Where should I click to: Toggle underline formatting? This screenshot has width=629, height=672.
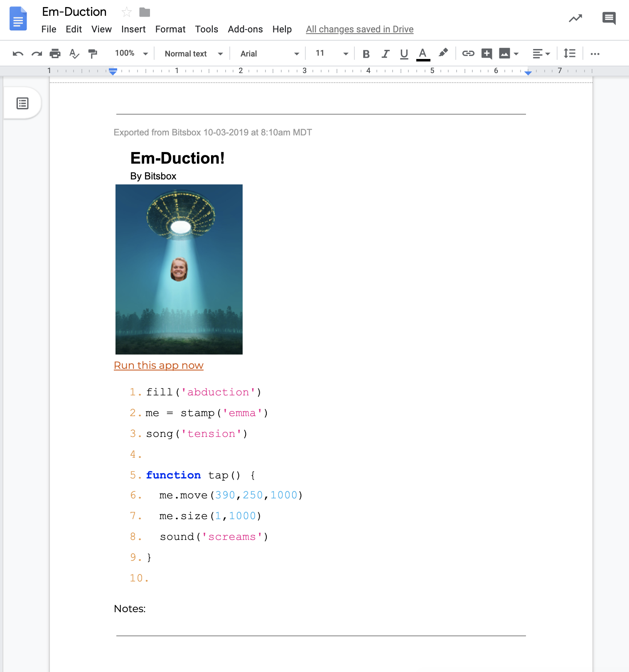click(404, 54)
